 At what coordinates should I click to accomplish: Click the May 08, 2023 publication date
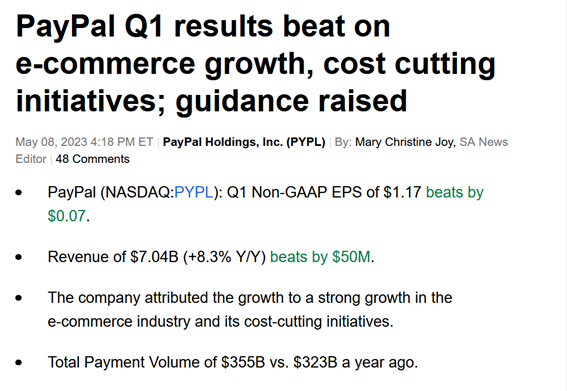coord(51,142)
